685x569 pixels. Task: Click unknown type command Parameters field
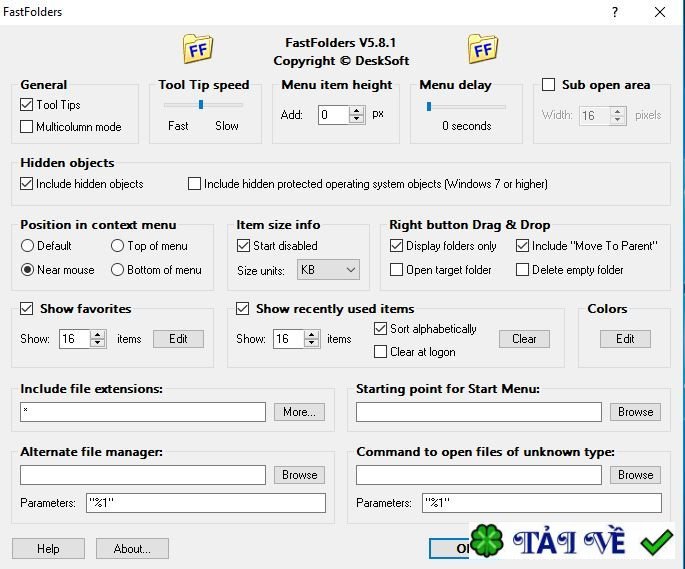[542, 503]
